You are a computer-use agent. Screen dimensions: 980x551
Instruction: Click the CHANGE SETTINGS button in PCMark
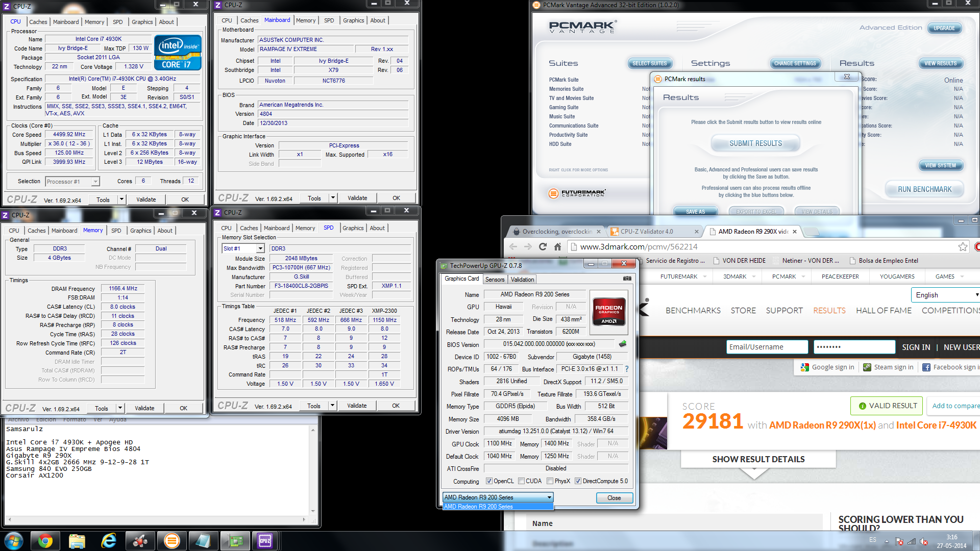[x=795, y=63]
